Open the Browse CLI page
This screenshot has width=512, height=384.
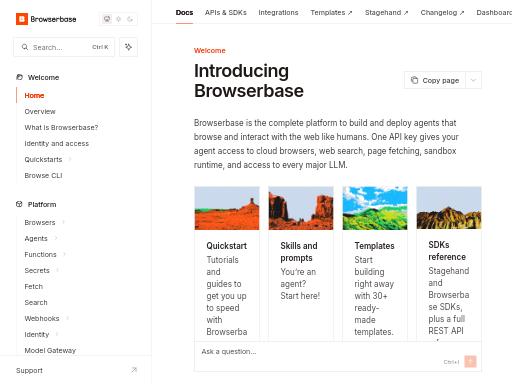click(x=43, y=176)
